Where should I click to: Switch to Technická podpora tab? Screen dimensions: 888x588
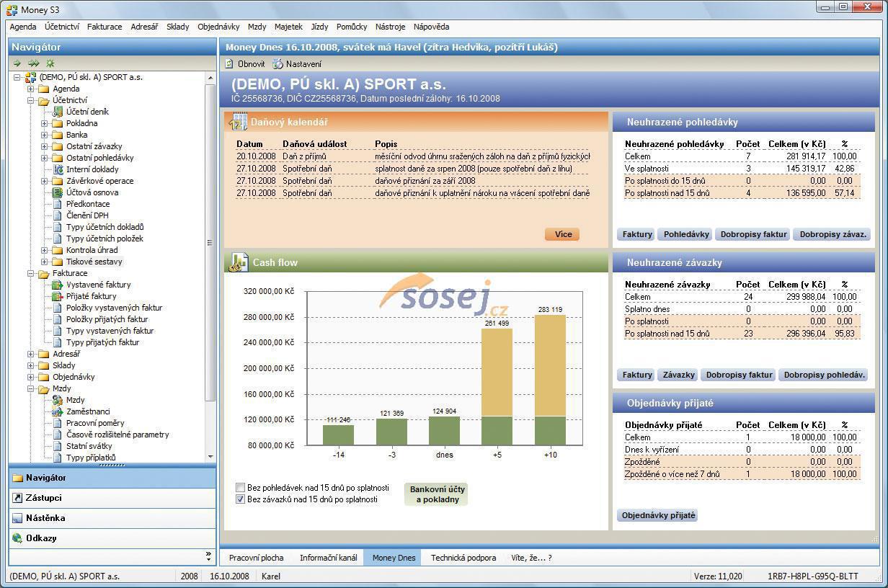click(463, 558)
